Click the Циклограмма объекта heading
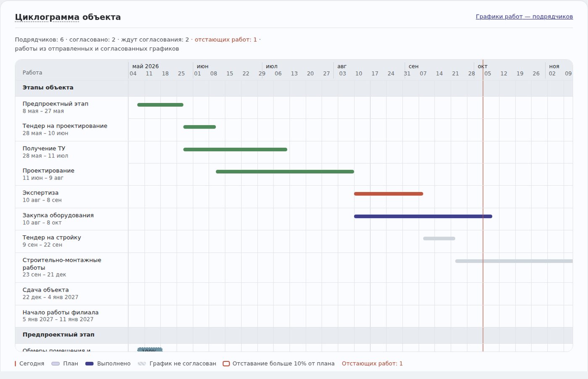588x379 pixels. coord(68,17)
